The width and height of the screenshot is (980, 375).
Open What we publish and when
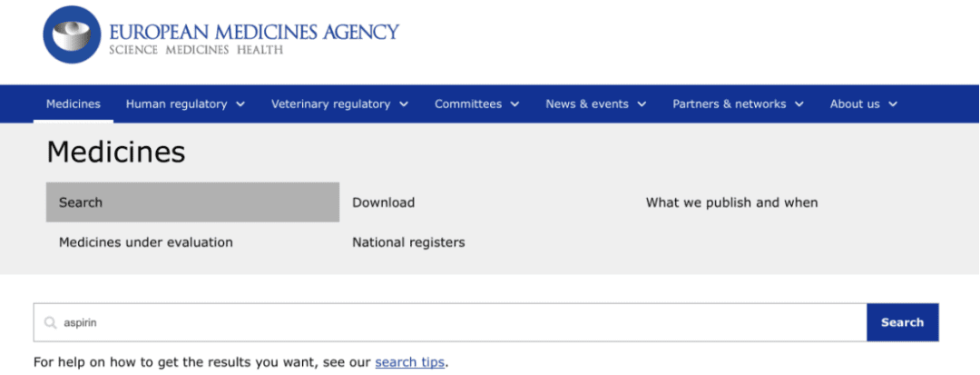point(732,202)
